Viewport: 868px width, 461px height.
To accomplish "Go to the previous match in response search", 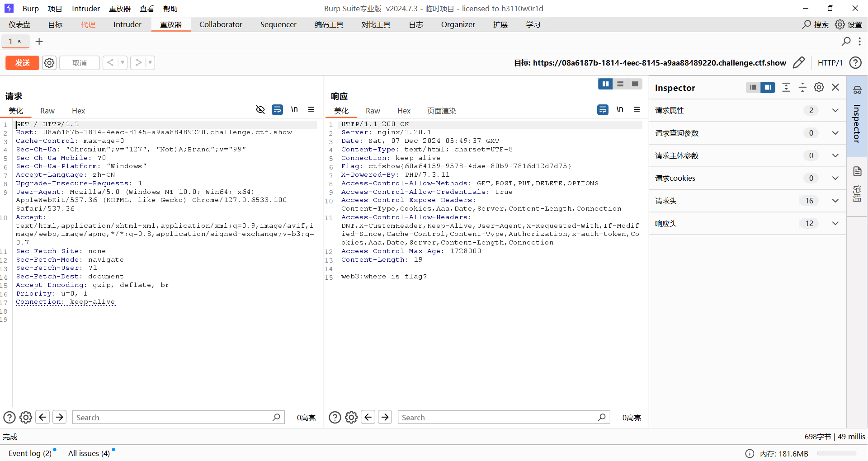I will click(368, 417).
